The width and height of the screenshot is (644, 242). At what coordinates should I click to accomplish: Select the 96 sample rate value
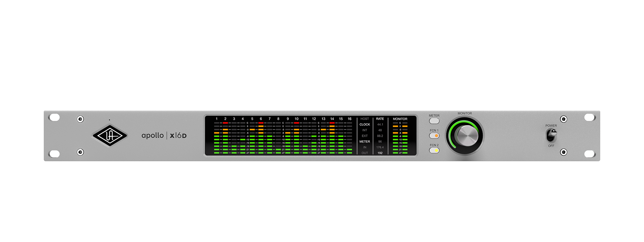pyautogui.click(x=380, y=142)
